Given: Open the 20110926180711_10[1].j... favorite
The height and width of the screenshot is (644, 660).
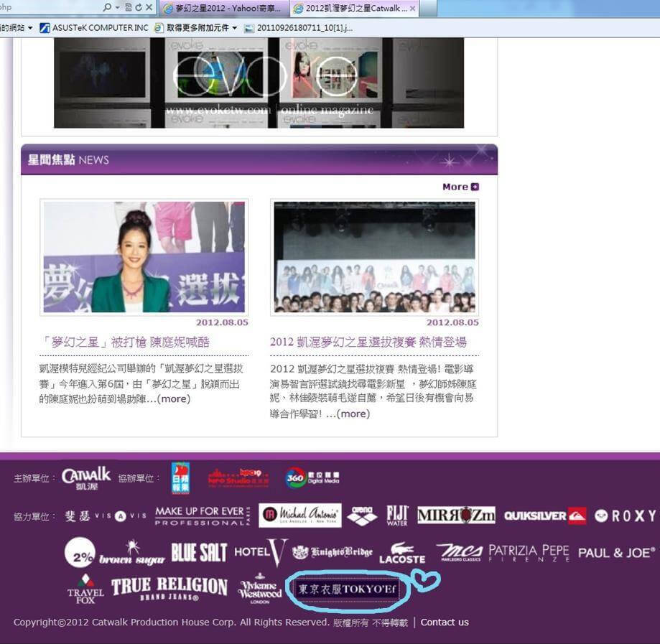Looking at the screenshot, I should tap(299, 28).
